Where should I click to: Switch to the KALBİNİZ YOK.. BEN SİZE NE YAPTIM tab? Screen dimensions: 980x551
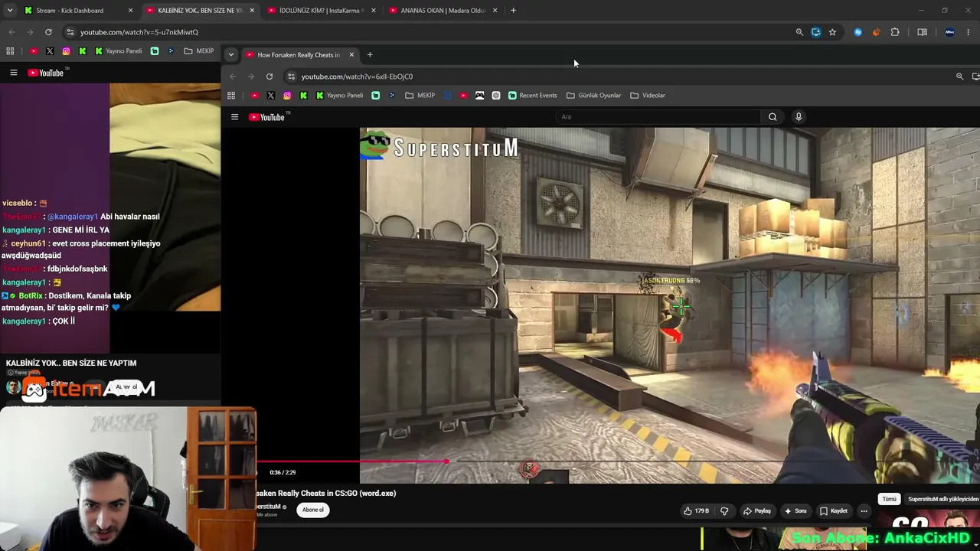tap(201, 11)
